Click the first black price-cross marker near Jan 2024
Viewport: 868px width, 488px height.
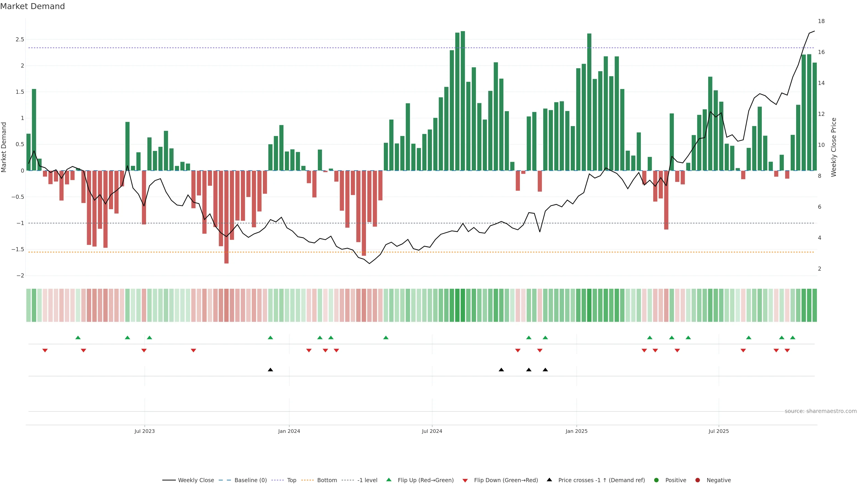(270, 370)
